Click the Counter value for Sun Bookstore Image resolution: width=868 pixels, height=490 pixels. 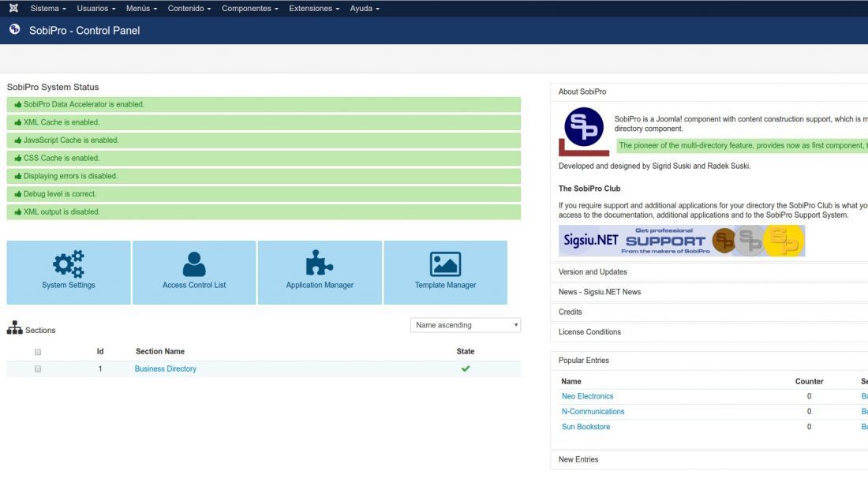click(810, 427)
